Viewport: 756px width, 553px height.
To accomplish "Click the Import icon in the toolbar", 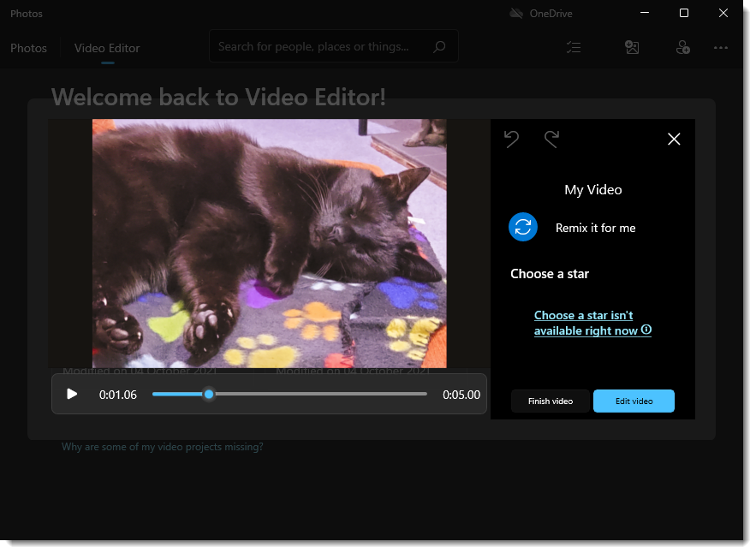I will pos(632,48).
